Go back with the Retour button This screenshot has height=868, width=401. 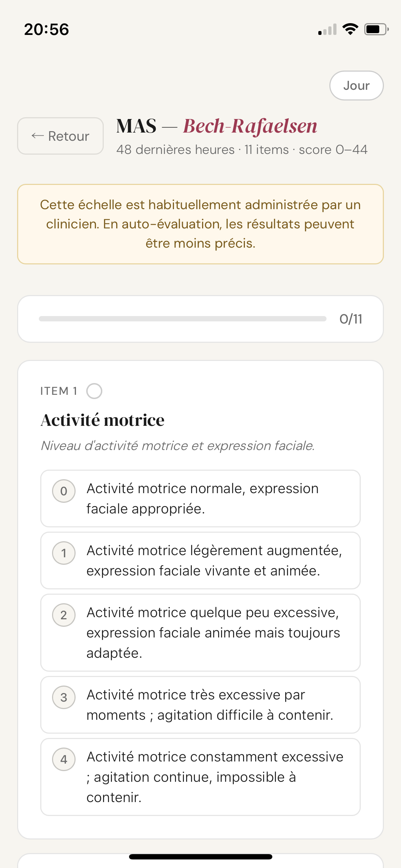[x=60, y=136]
